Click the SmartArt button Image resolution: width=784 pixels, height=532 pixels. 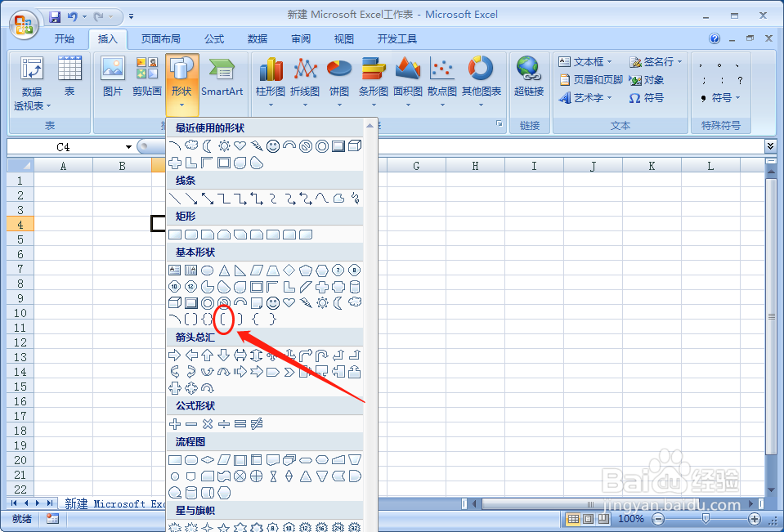pyautogui.click(x=222, y=77)
